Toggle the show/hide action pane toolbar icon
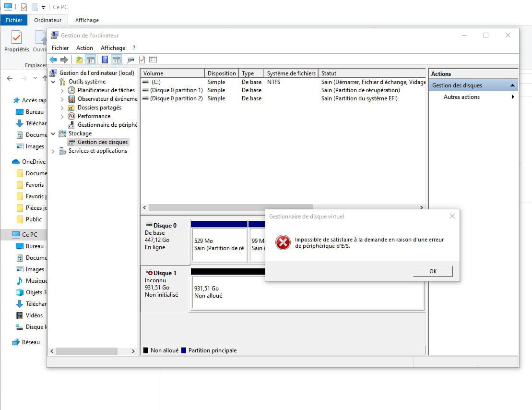Screen dimensions: 532x410 pyautogui.click(x=117, y=60)
